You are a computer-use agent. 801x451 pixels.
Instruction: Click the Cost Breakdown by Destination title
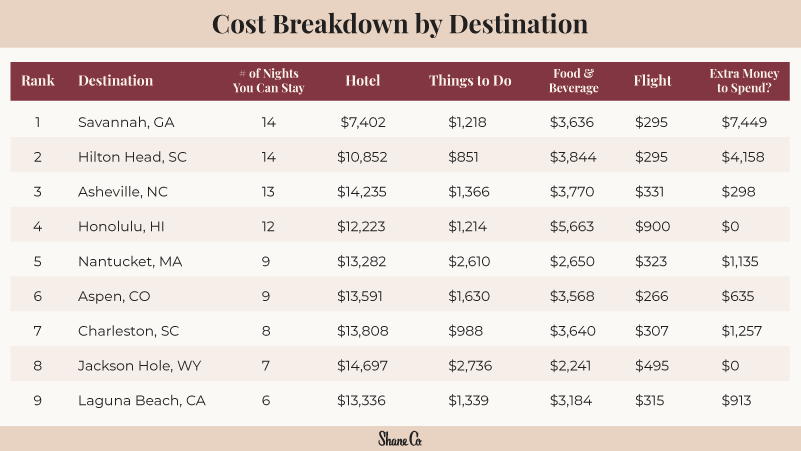pos(400,23)
